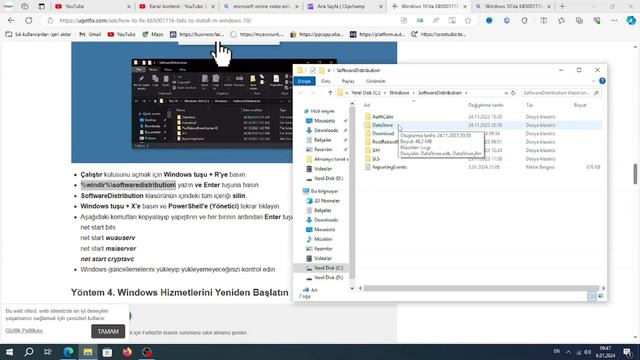
Task: Accept cookies with TAMAM button
Action: (108, 331)
